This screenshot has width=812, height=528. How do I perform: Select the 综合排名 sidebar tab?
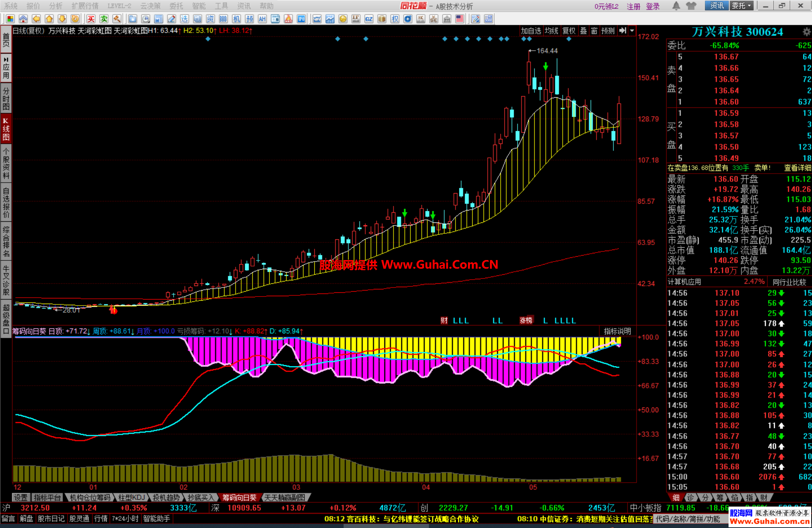[6, 241]
